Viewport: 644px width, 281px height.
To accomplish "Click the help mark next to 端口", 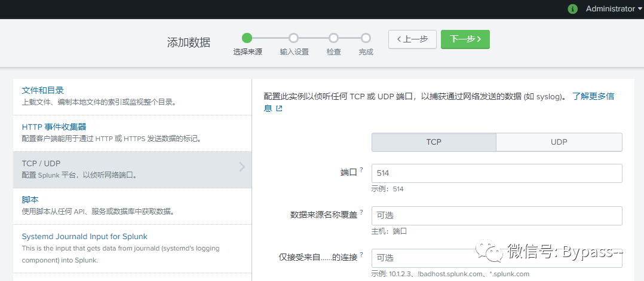I will click(x=361, y=170).
